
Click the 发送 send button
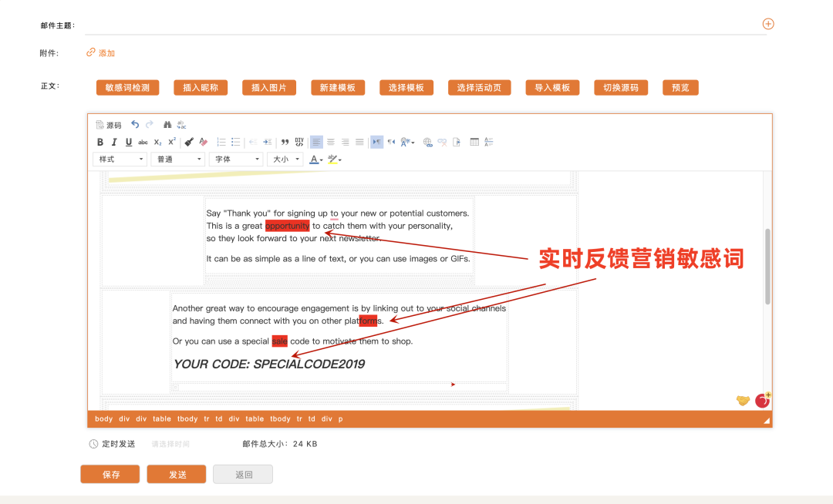tap(177, 474)
